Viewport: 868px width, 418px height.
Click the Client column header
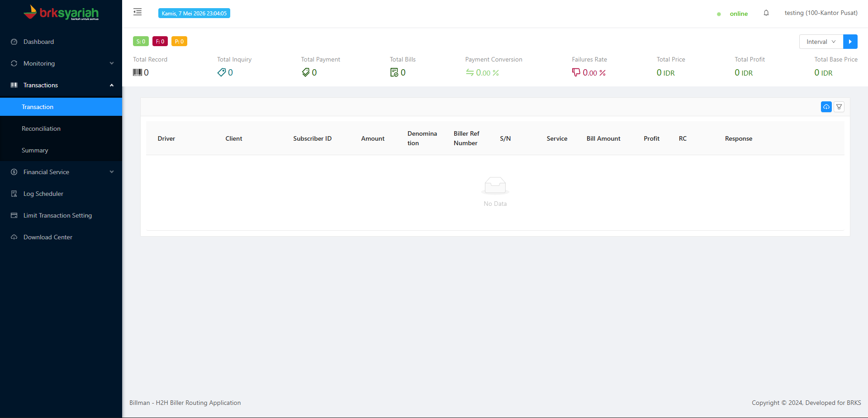pos(234,138)
